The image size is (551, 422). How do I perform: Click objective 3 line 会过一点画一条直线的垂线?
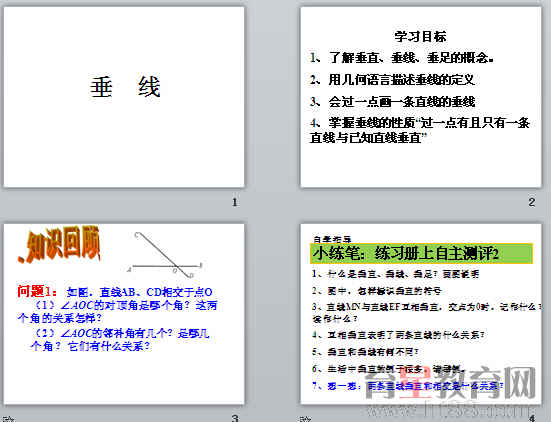pyautogui.click(x=393, y=102)
